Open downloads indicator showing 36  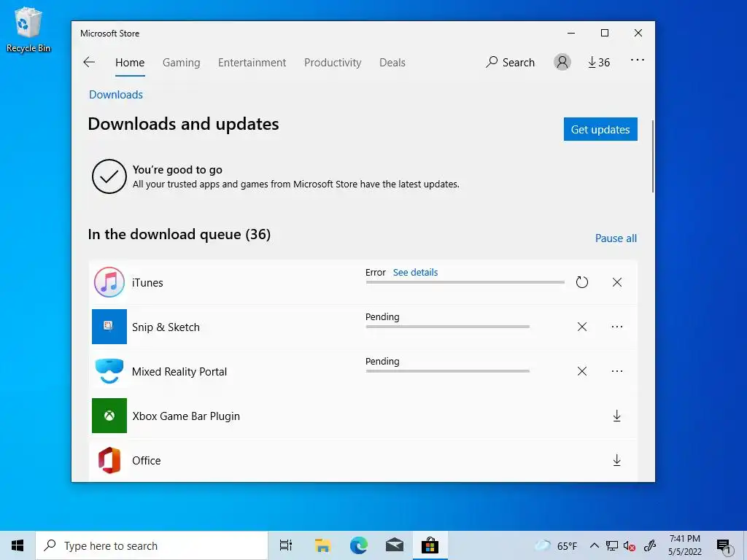[x=599, y=63]
